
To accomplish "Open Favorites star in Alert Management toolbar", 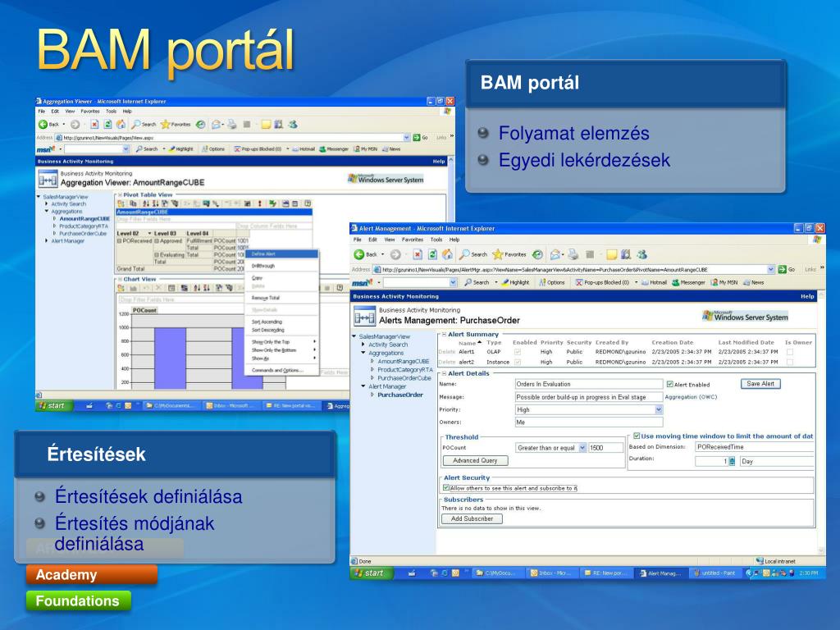I will tap(498, 254).
